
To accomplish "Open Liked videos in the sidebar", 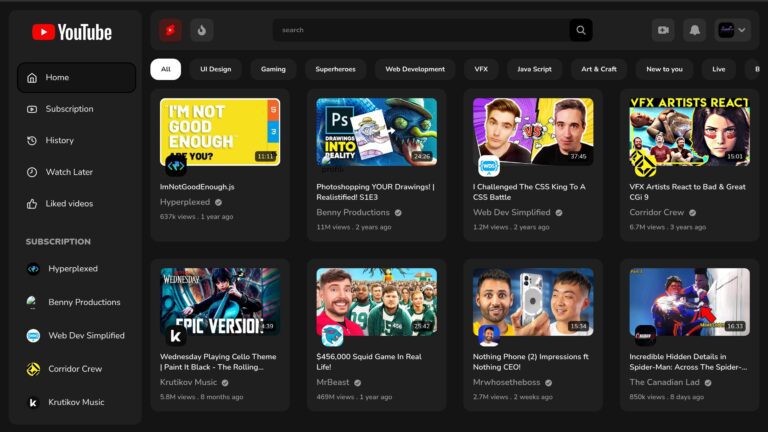I will [76, 204].
